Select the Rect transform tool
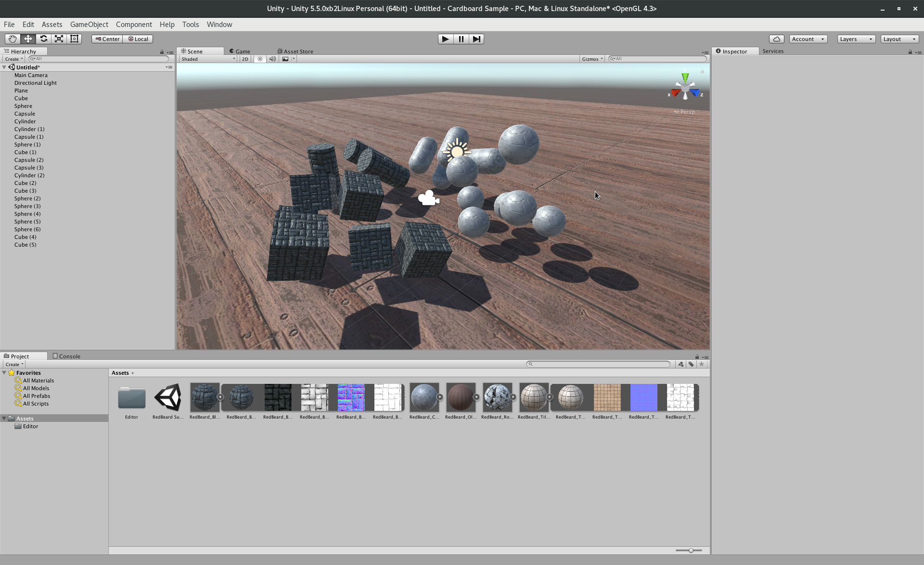 pyautogui.click(x=74, y=39)
